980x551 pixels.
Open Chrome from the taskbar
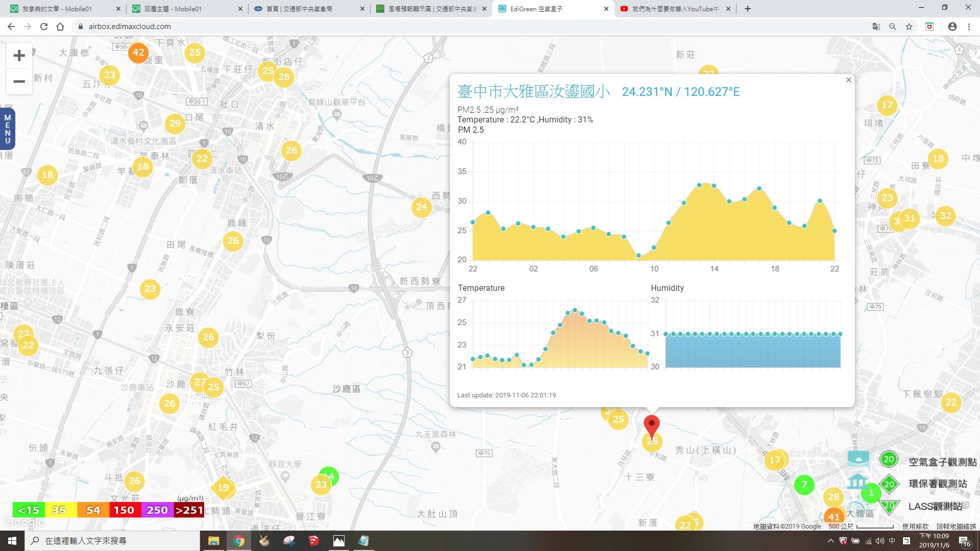(239, 541)
